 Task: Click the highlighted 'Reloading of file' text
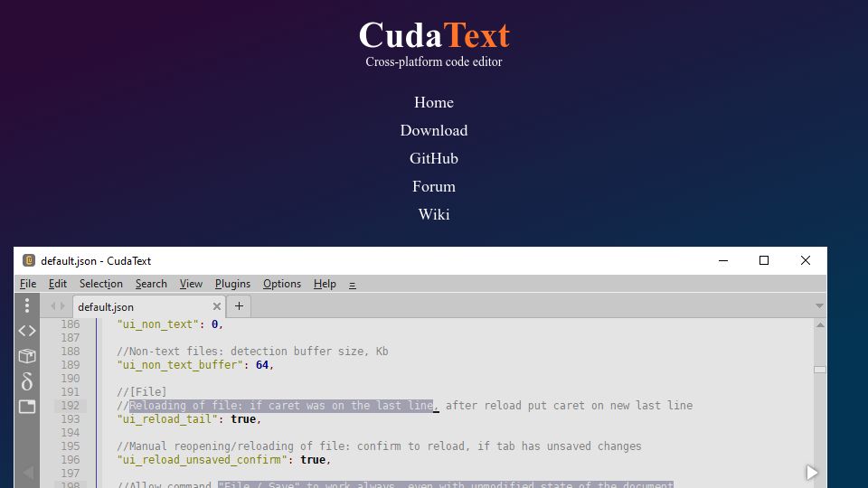[281, 406]
